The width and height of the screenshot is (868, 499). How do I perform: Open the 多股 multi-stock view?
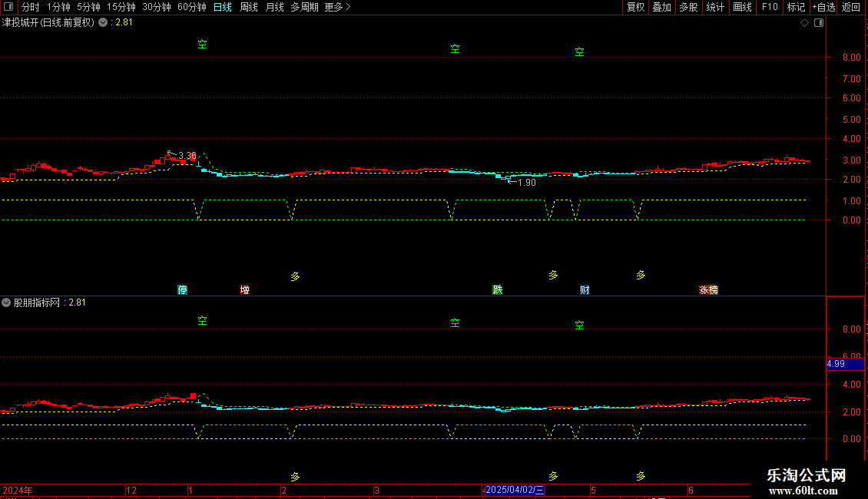688,7
